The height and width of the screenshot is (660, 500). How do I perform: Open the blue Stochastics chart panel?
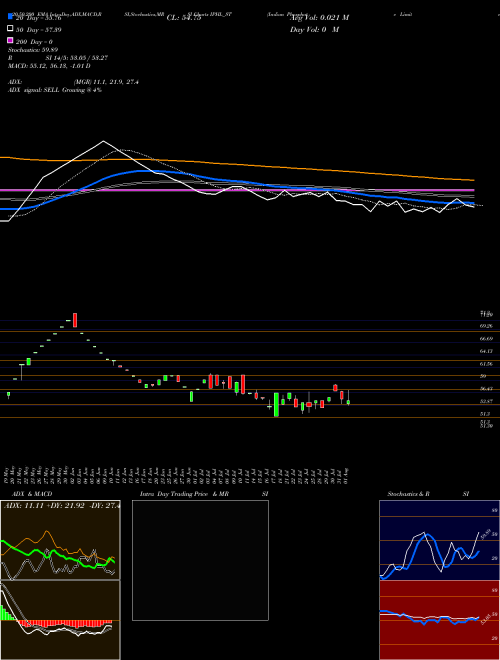[x=439, y=540]
